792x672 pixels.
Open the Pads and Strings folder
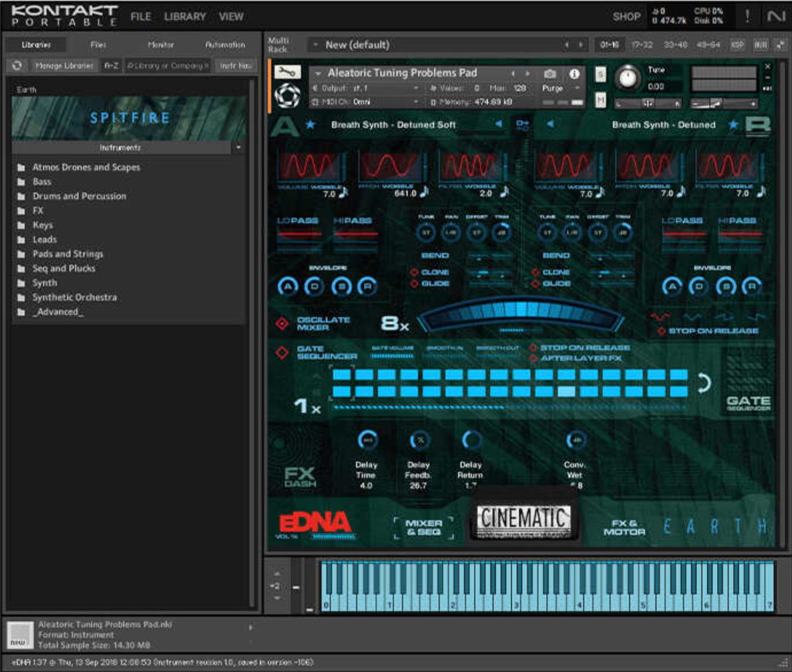68,254
